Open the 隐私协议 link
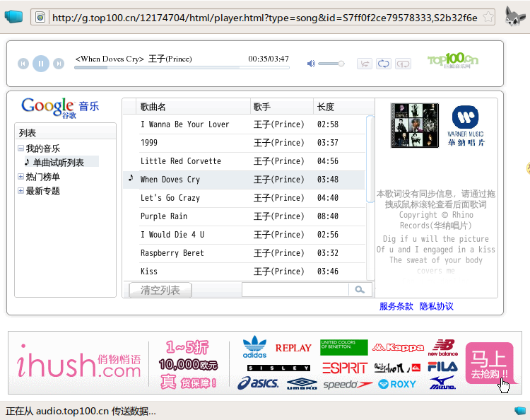 [x=437, y=306]
